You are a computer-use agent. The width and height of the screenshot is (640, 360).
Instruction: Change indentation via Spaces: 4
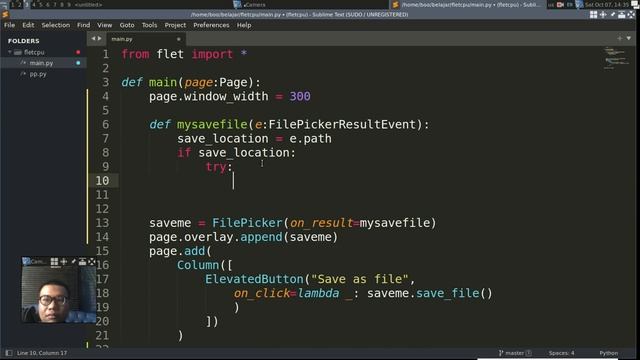561,353
